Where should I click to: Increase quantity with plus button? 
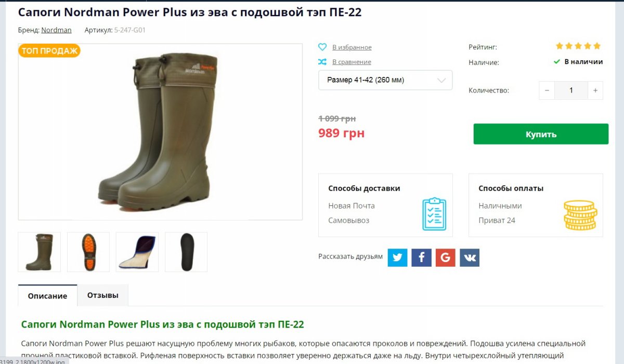coord(595,90)
